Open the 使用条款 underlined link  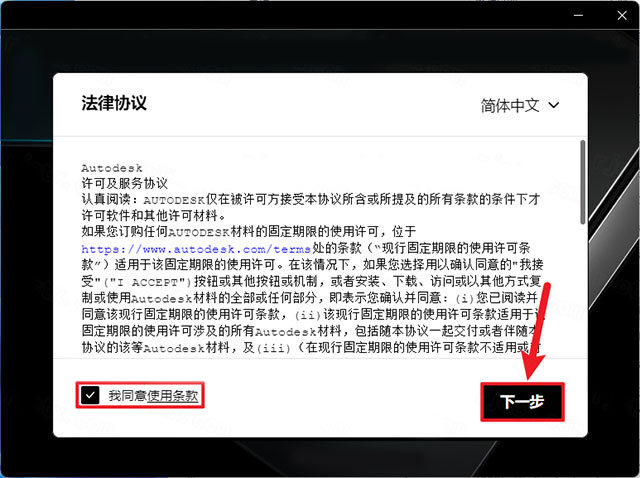173,396
